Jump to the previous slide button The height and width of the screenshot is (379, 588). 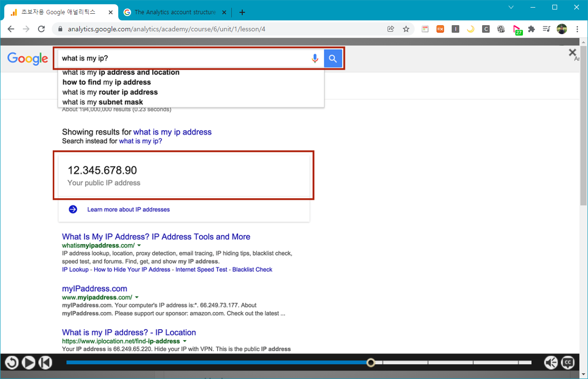45,363
